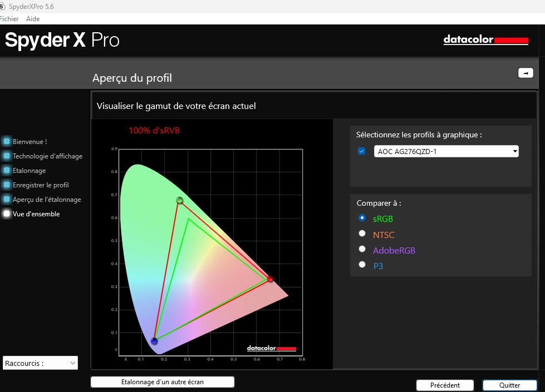Click the Quitter button
The image size is (545, 392).
click(509, 385)
